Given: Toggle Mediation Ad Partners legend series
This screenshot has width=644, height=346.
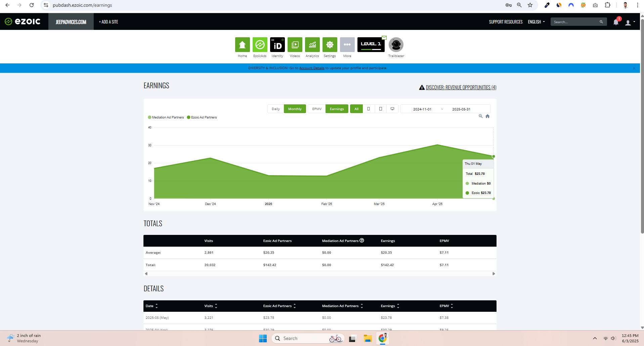Looking at the screenshot, I should click(166, 117).
